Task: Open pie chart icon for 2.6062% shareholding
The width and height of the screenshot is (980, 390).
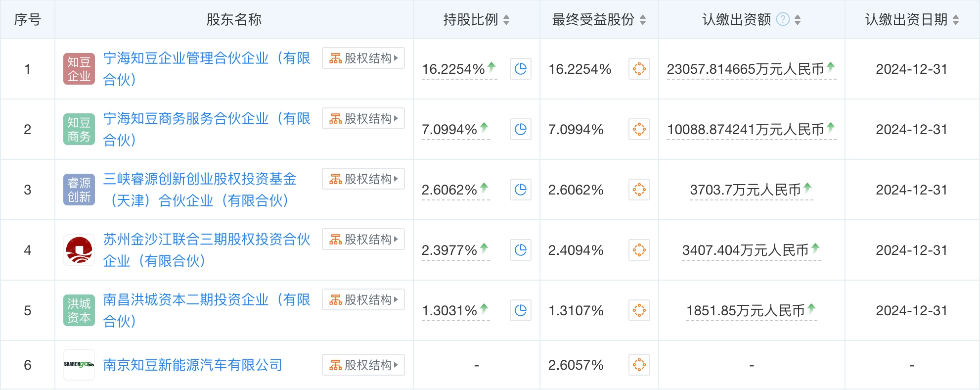Action: click(x=521, y=190)
